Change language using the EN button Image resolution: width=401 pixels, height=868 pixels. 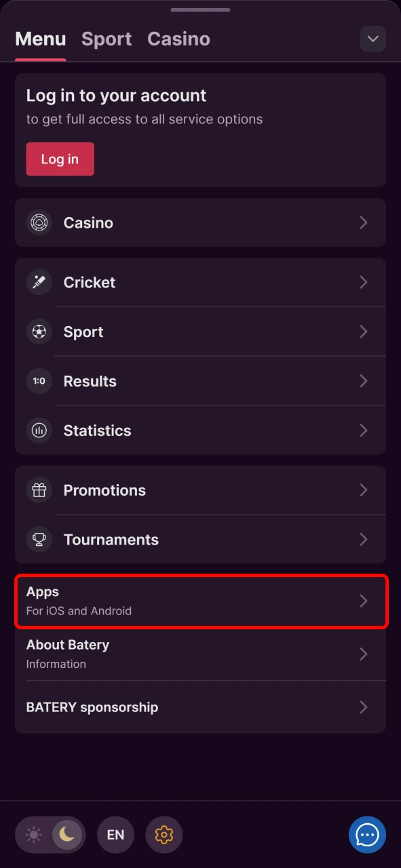pyautogui.click(x=115, y=835)
